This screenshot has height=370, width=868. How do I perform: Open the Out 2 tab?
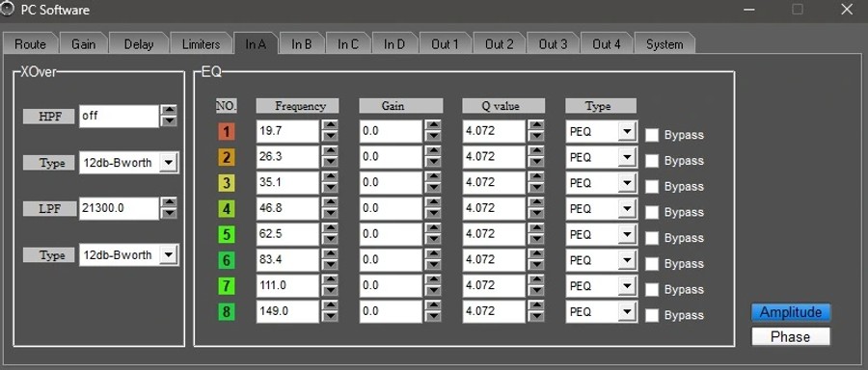pyautogui.click(x=499, y=44)
